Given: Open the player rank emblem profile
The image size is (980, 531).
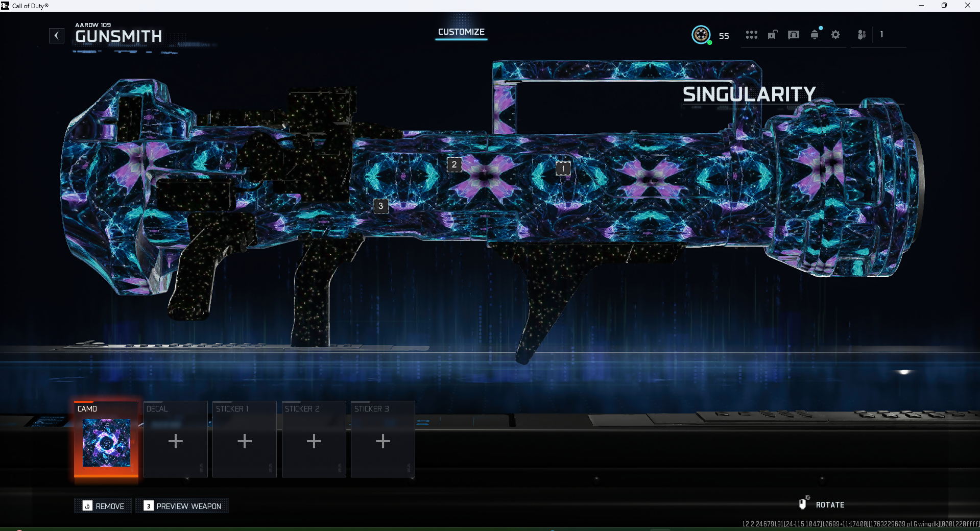Looking at the screenshot, I should click(701, 35).
